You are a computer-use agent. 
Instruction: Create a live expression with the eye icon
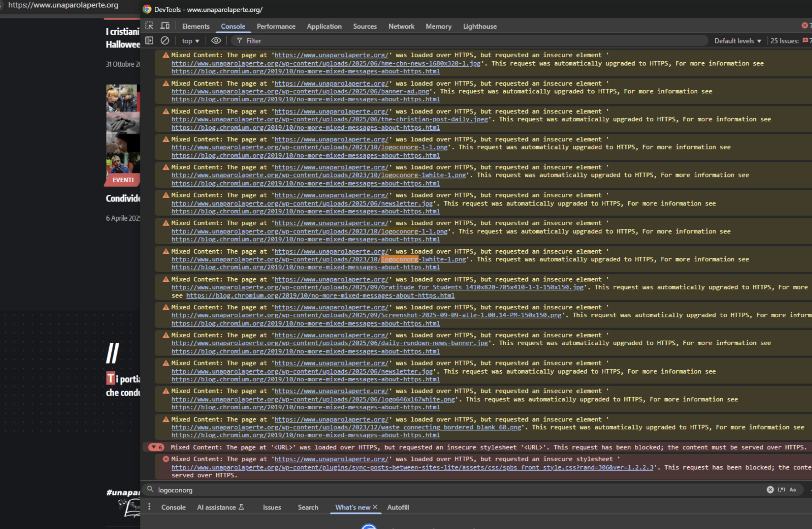pyautogui.click(x=216, y=41)
